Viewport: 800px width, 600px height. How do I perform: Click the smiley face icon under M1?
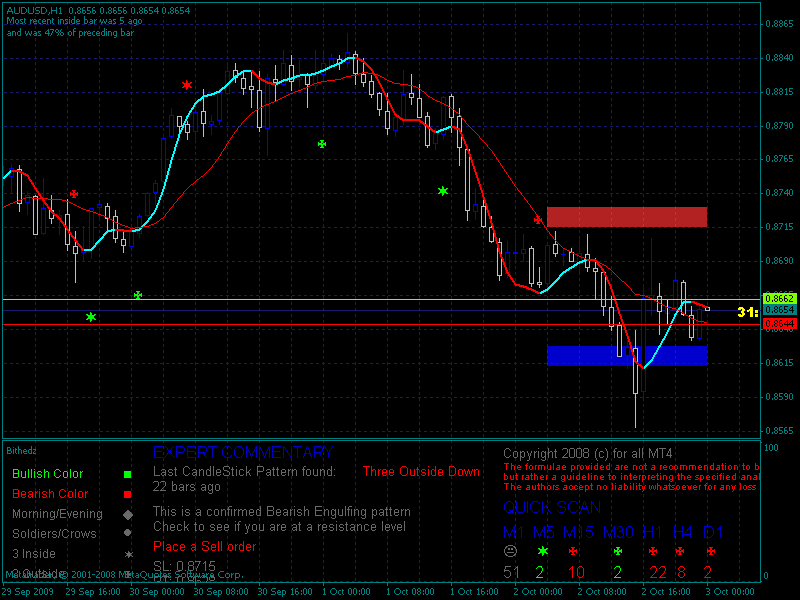click(511, 551)
